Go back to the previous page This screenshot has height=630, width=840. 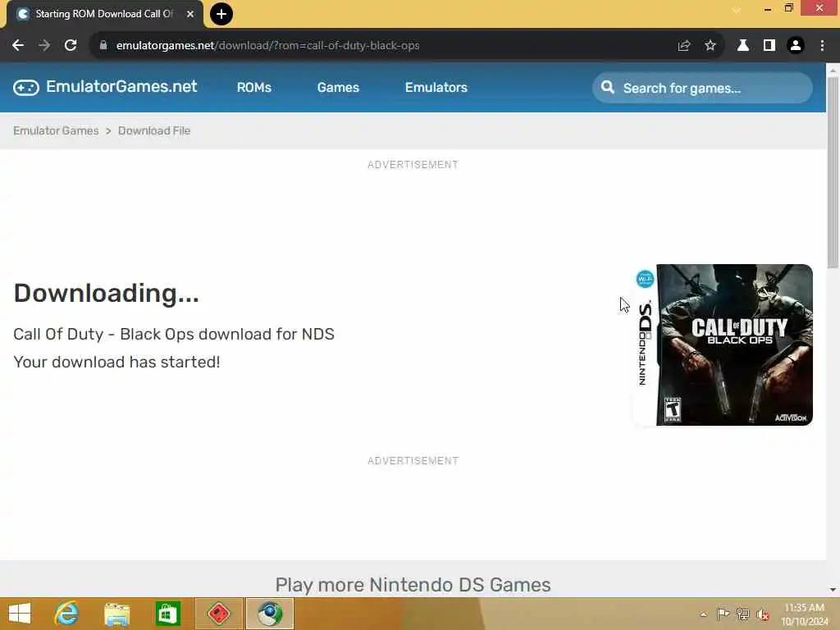pos(18,46)
